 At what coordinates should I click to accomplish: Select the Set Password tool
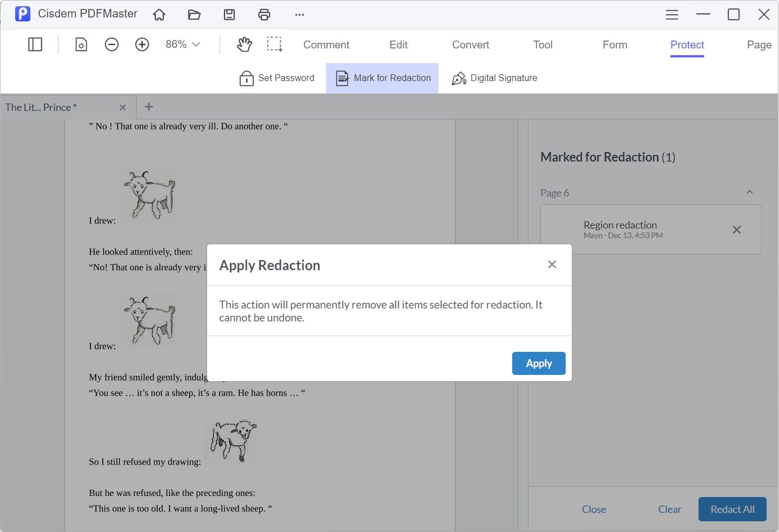pos(277,78)
